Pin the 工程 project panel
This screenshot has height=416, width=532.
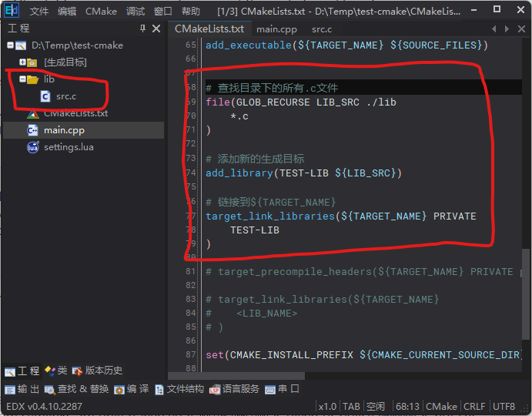(x=142, y=29)
